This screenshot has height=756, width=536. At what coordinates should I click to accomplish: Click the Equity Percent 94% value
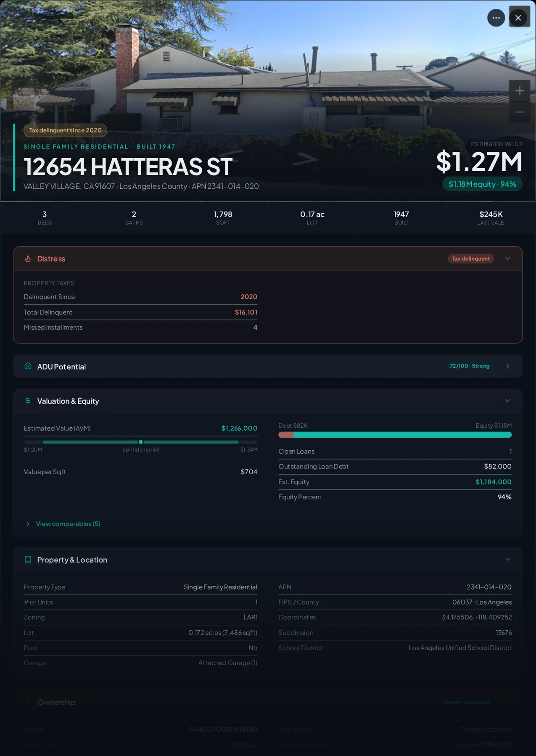point(504,497)
